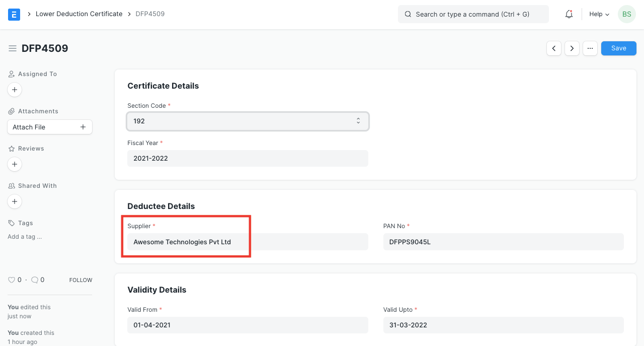The height and width of the screenshot is (346, 644).
Task: Open the notifications bell icon
Action: (569, 14)
